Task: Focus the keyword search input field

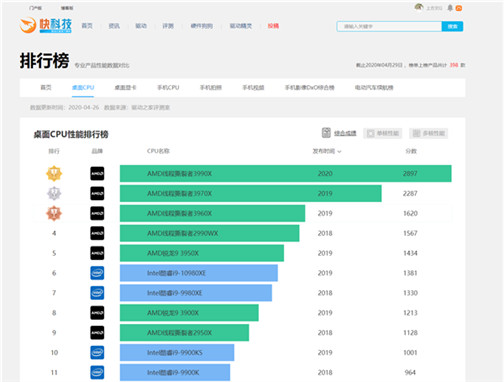Action: (x=389, y=26)
